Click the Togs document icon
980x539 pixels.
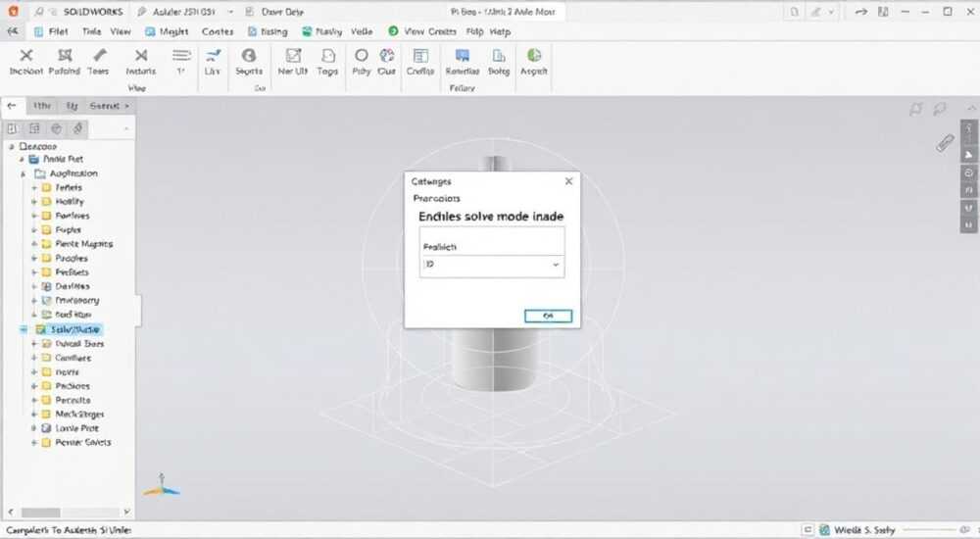pos(328,56)
